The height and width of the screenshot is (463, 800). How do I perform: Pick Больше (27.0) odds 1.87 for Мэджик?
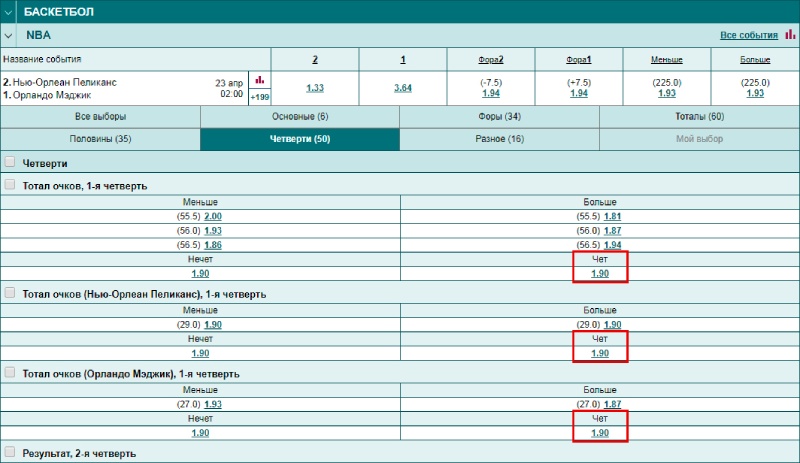tap(612, 404)
